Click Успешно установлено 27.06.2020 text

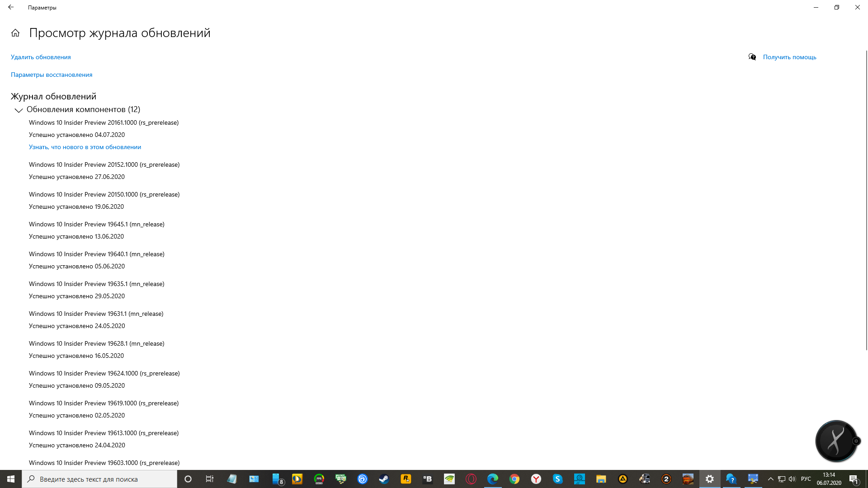pos(77,177)
